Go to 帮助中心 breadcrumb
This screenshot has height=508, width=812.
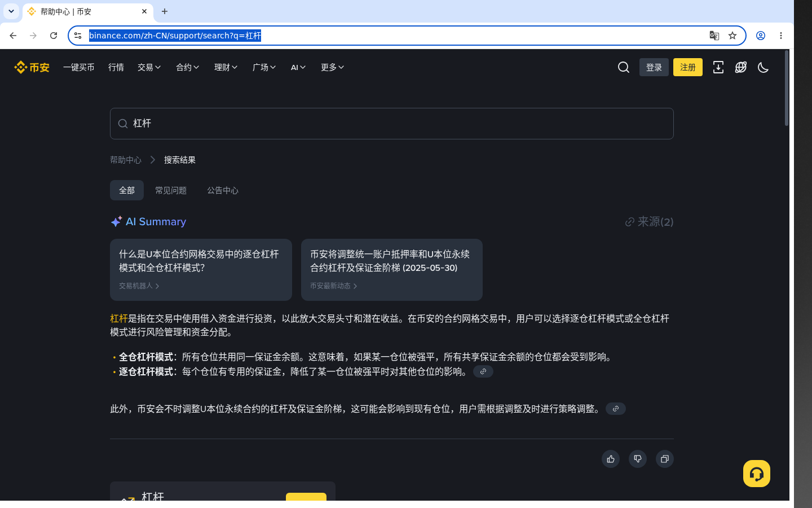[126, 160]
